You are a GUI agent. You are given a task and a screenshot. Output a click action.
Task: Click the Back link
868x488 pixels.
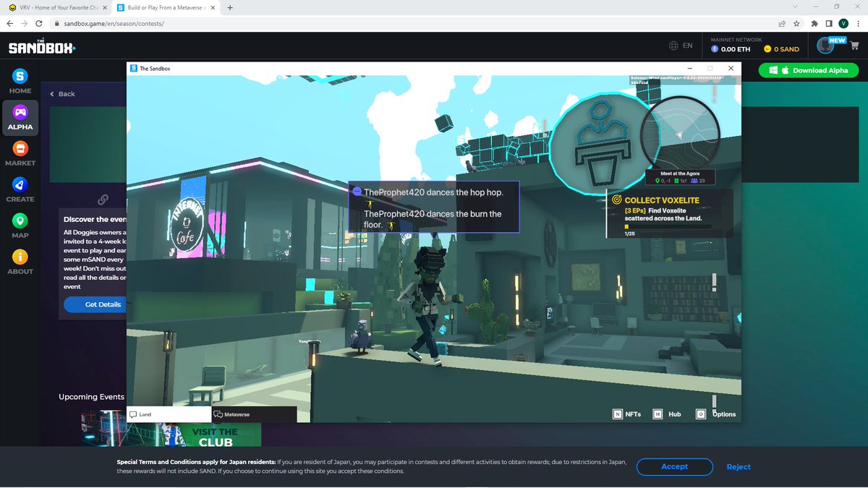pos(62,94)
